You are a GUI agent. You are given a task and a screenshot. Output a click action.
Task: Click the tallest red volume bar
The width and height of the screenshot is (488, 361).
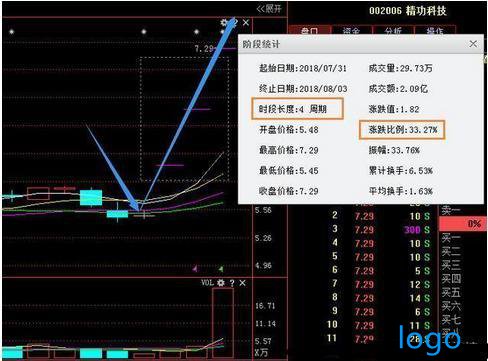(x=223, y=323)
